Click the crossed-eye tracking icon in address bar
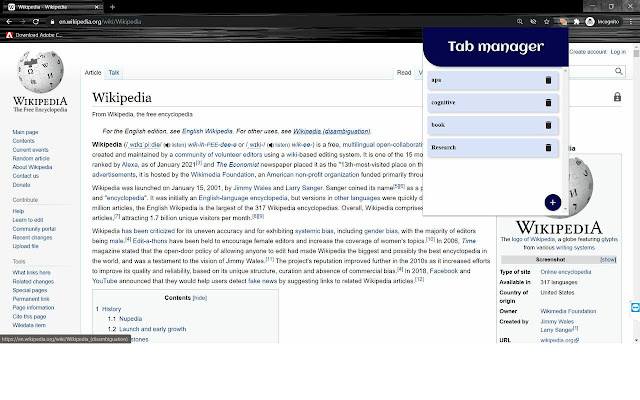Viewport: 640px width, 400px height. click(x=533, y=22)
